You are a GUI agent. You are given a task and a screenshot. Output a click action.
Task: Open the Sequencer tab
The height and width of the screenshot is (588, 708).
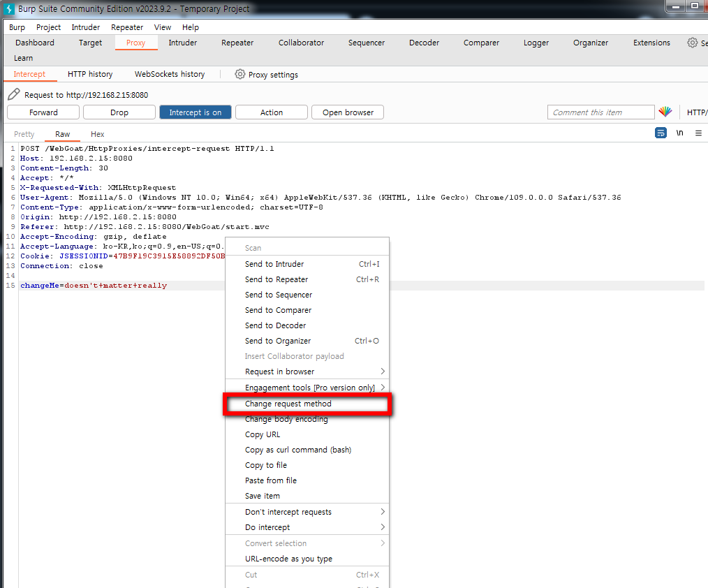pyautogui.click(x=367, y=43)
